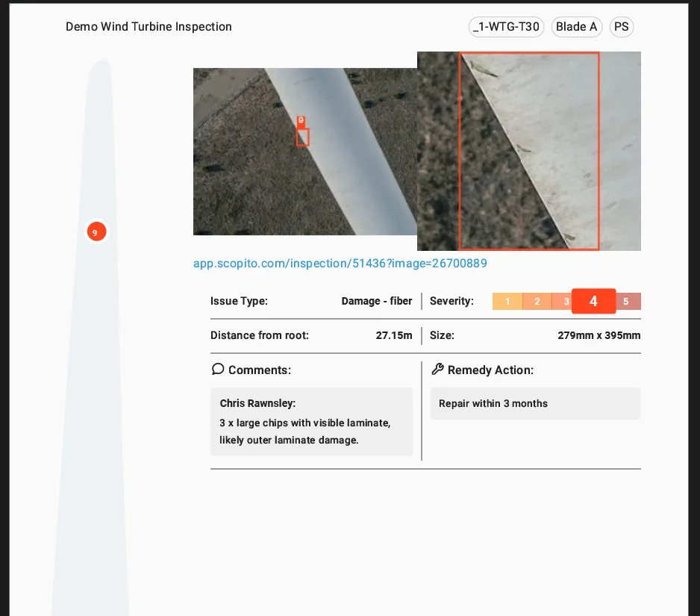
Task: Select the Blade A tag
Action: pyautogui.click(x=577, y=27)
